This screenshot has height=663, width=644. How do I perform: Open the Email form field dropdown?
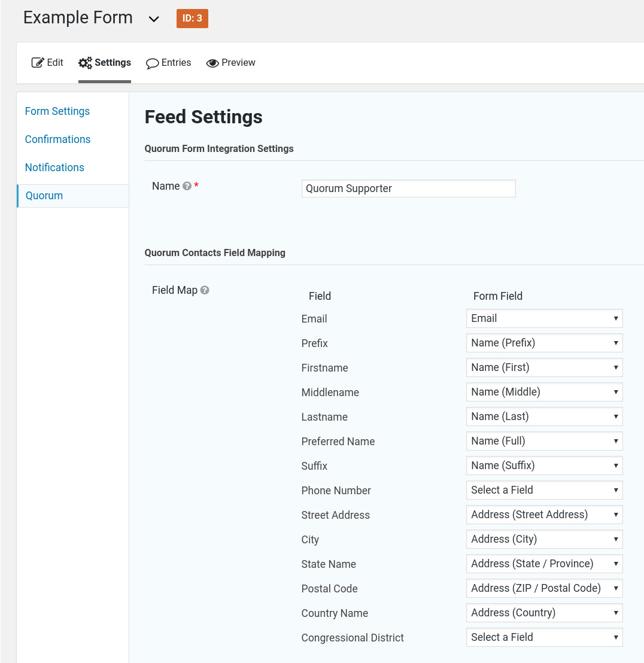[x=544, y=318]
